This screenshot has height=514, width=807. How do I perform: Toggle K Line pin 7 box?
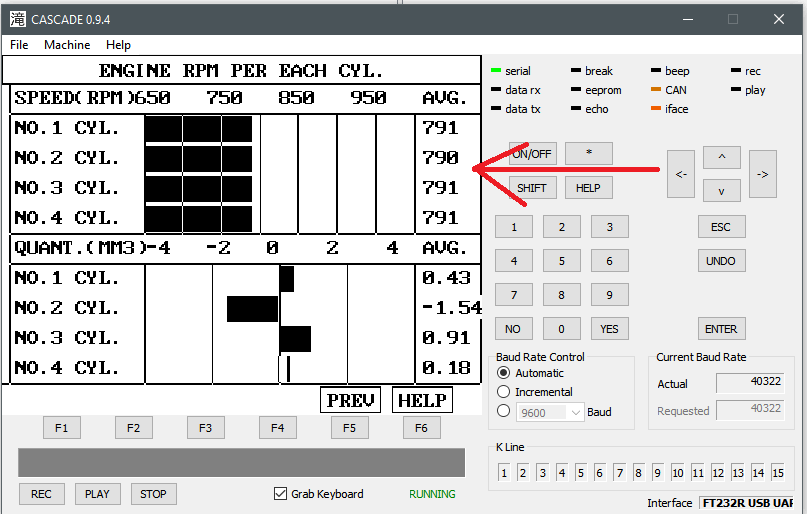pos(619,473)
